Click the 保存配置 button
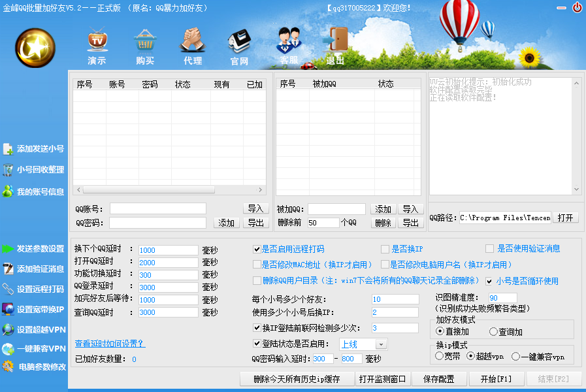Image resolution: width=586 pixels, height=392 pixels. pos(438,379)
